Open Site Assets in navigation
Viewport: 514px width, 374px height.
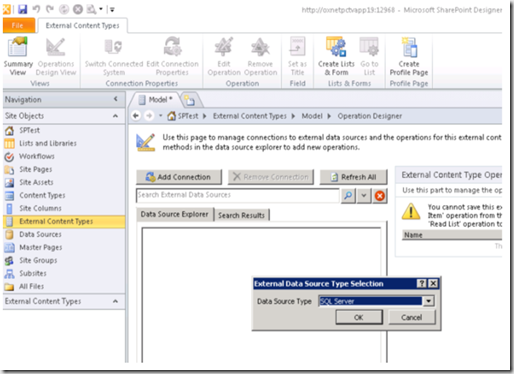pyautogui.click(x=64, y=182)
